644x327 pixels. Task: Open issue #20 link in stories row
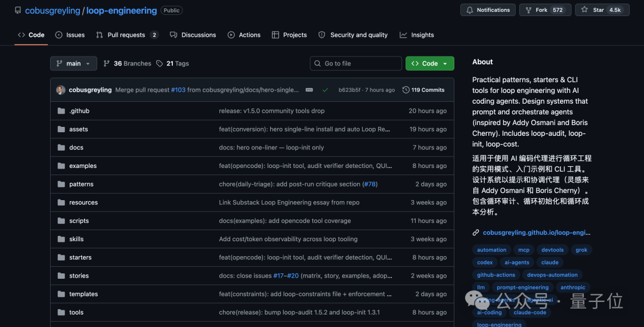(293, 276)
